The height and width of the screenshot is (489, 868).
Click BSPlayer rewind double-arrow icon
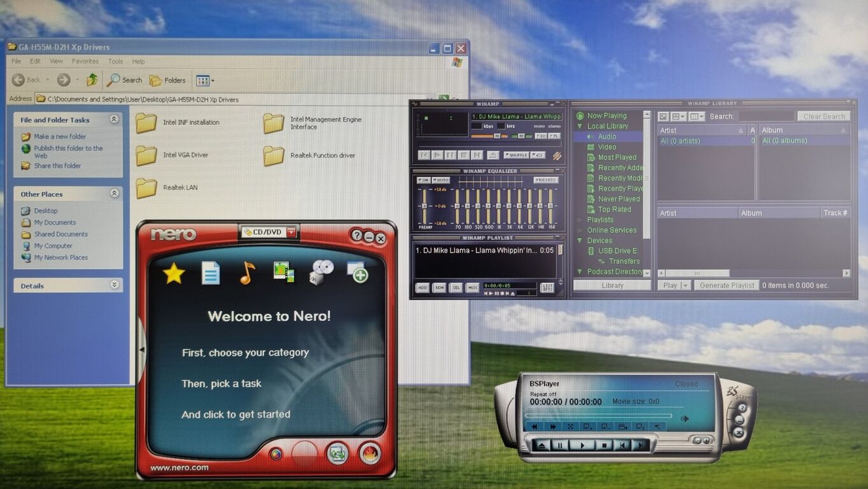pos(535,427)
